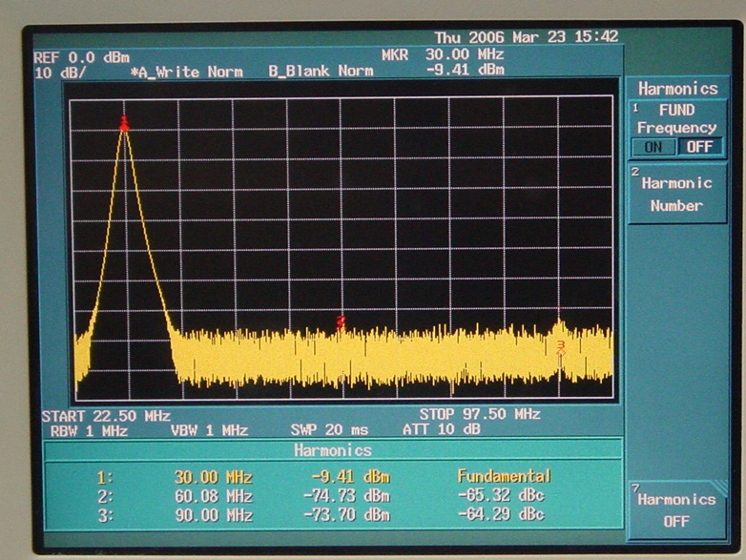This screenshot has width=746, height=560.
Task: Click the Harmonics table header
Action: pyautogui.click(x=333, y=450)
